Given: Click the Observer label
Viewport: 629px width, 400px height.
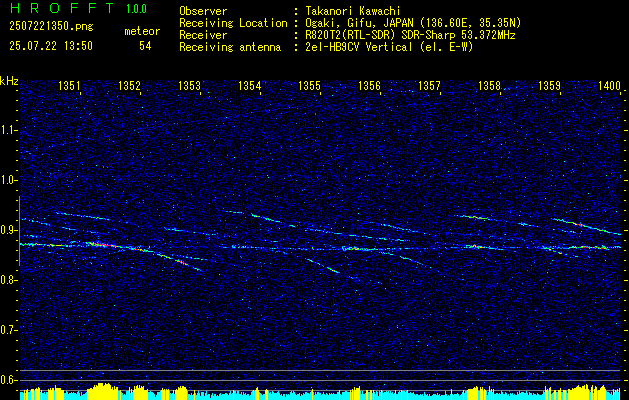Looking at the screenshot, I should (x=203, y=11).
